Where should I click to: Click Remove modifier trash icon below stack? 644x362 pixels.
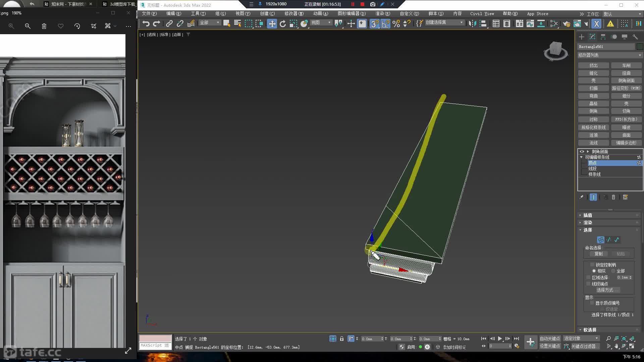613,197
